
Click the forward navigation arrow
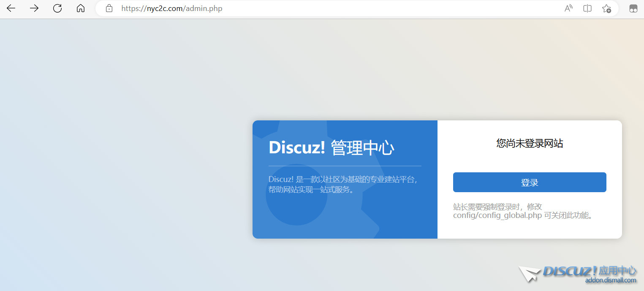pyautogui.click(x=34, y=8)
